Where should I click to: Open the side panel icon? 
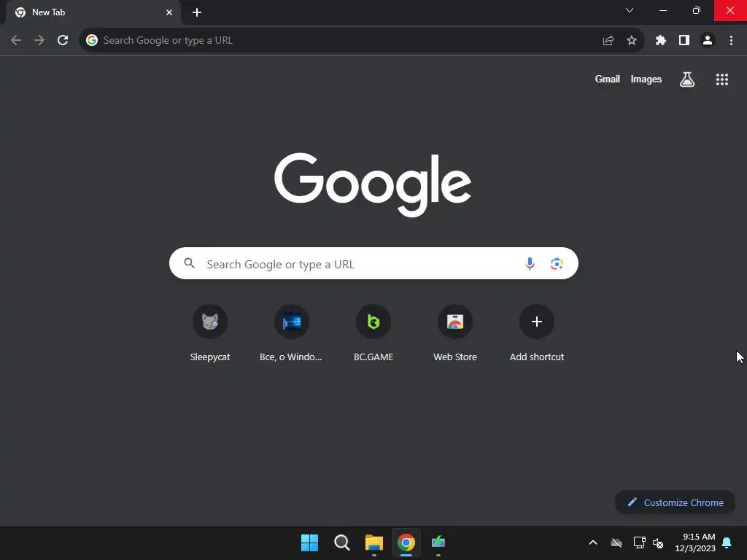(684, 41)
